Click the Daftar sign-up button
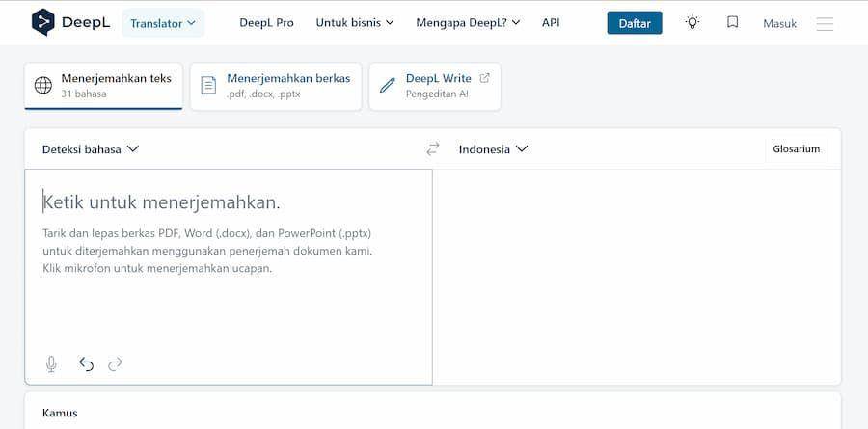Image resolution: width=868 pixels, height=429 pixels. pyautogui.click(x=635, y=23)
